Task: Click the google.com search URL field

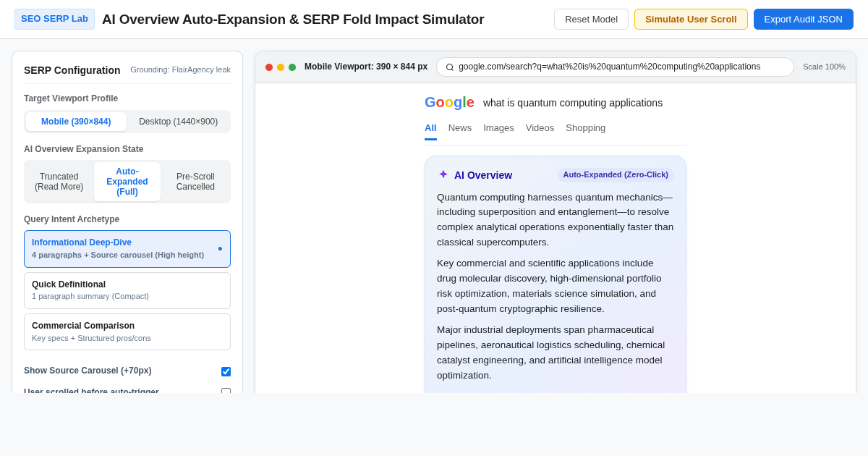Action: coord(615,67)
